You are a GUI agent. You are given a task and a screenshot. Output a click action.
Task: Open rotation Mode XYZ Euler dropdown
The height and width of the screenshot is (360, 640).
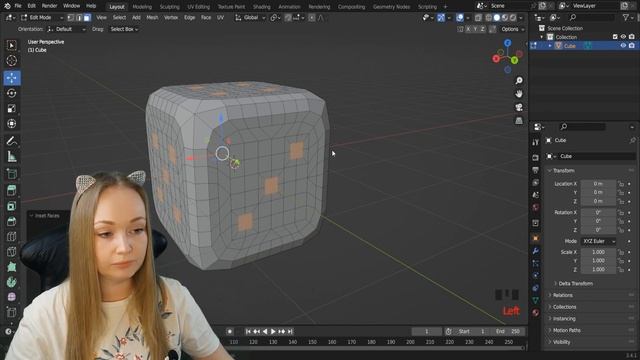599,241
